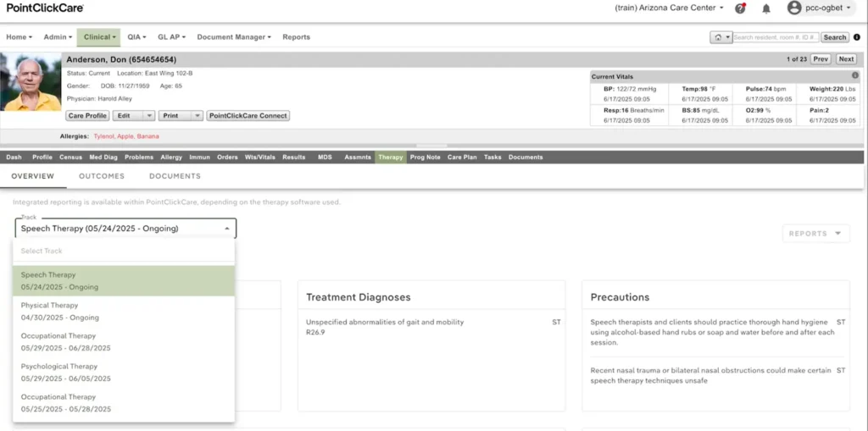Go to the previous resident with Prev
The image size is (868, 431).
[x=821, y=59]
